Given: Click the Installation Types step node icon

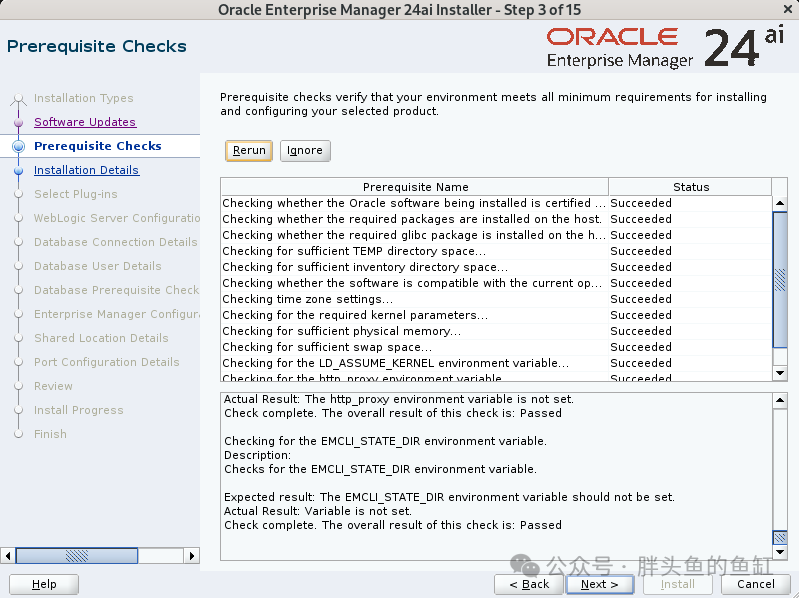Looking at the screenshot, I should (18, 98).
